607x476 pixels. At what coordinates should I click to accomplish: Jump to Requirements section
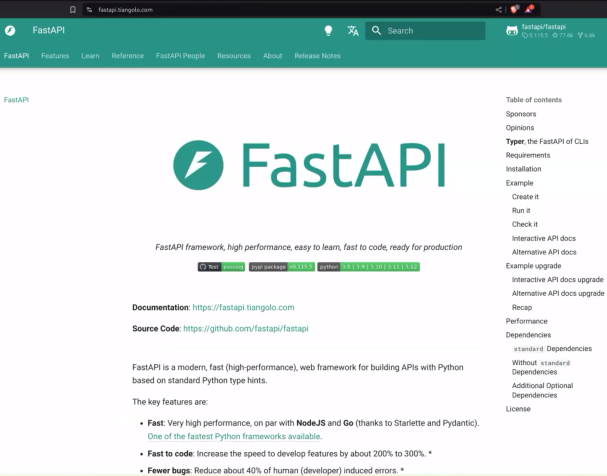(x=528, y=155)
